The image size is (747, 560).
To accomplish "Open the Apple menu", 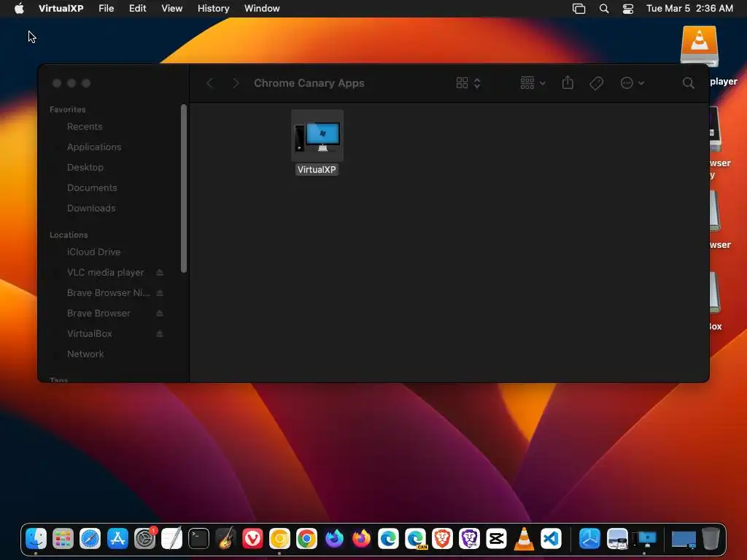I will (x=19, y=9).
